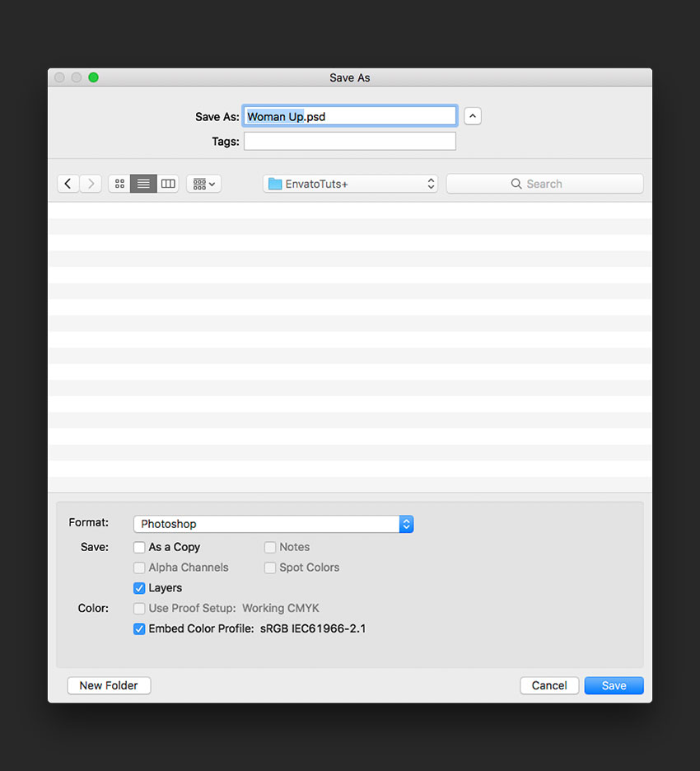Screen dimensions: 700x771
Task: Open the Format dropdown showing Photoshop
Action: 273,524
